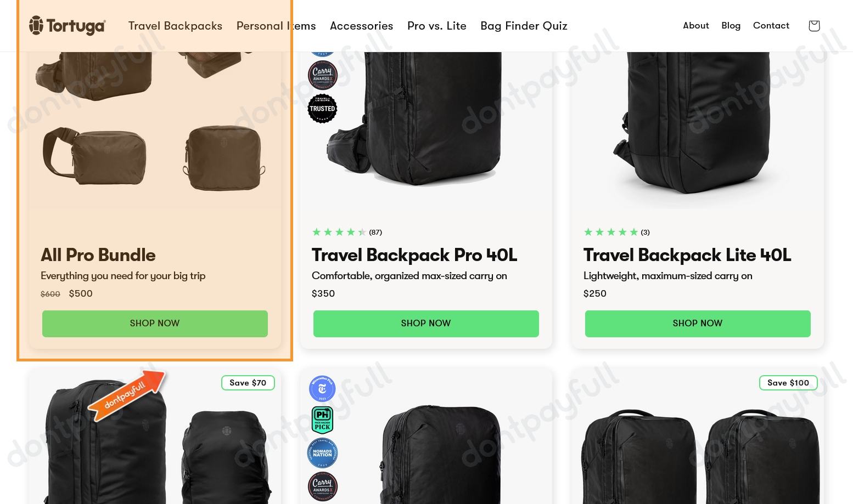Open the shopping cart

tap(814, 25)
